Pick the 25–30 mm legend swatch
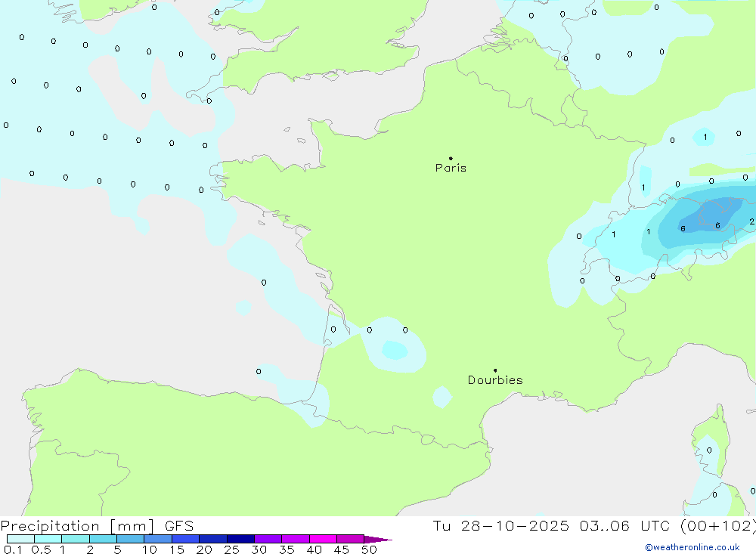Viewport: 756px width, 554px height. (x=240, y=539)
